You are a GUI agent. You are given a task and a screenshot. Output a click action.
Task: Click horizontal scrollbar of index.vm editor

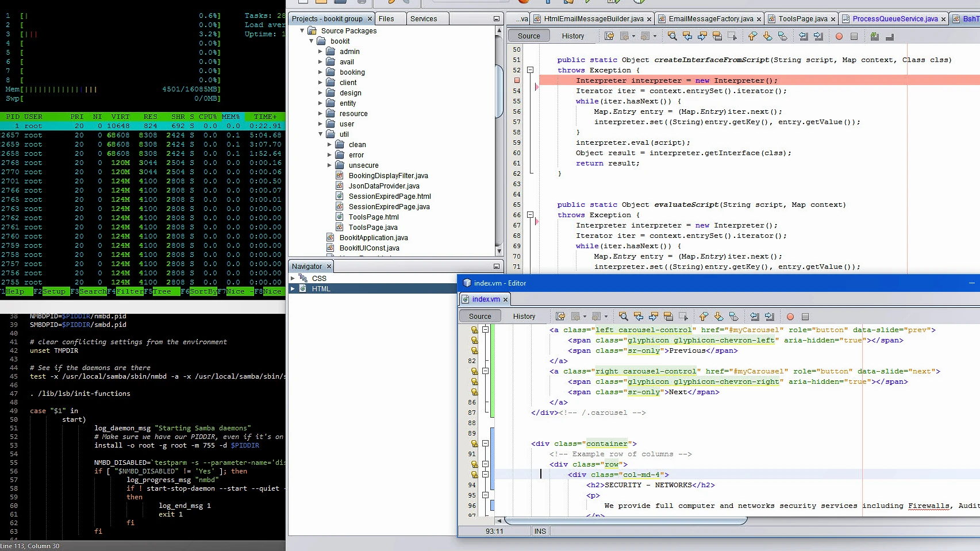click(627, 521)
